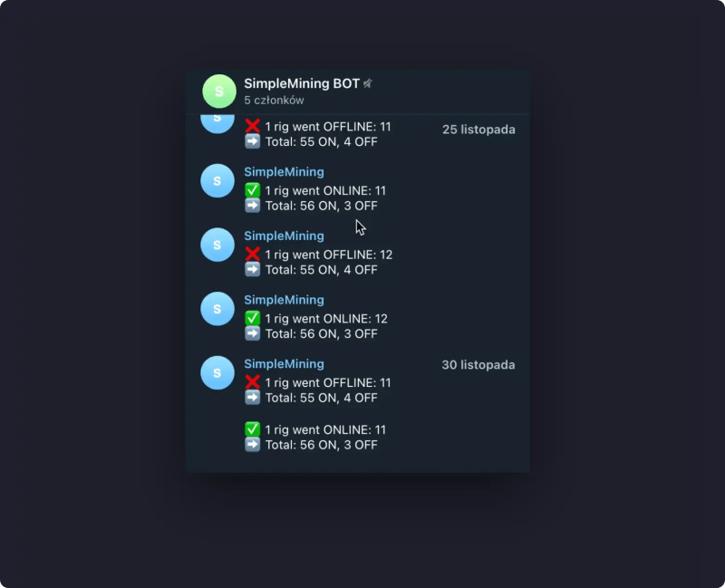Click the 30 listopada date label
Image resolution: width=725 pixels, height=588 pixels.
[x=478, y=365]
